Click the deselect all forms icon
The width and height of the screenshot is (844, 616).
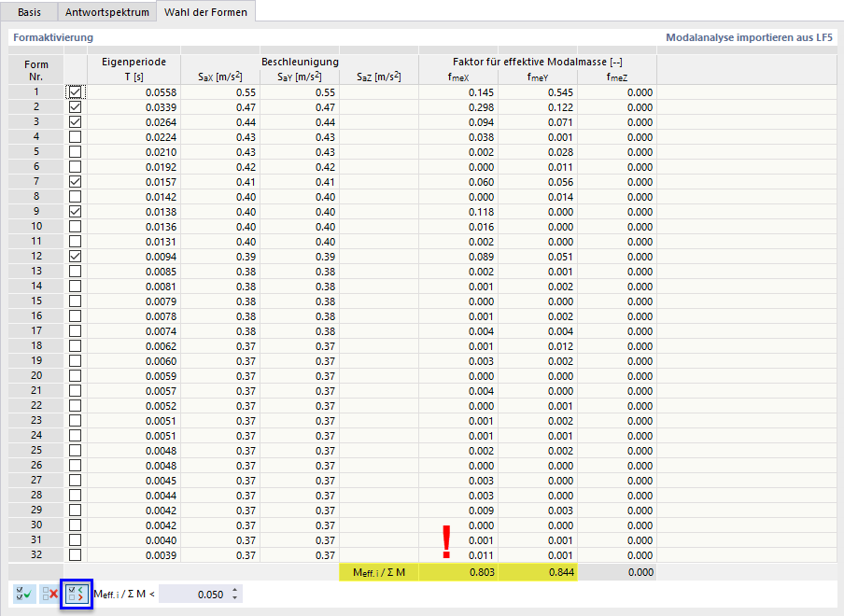tap(50, 594)
